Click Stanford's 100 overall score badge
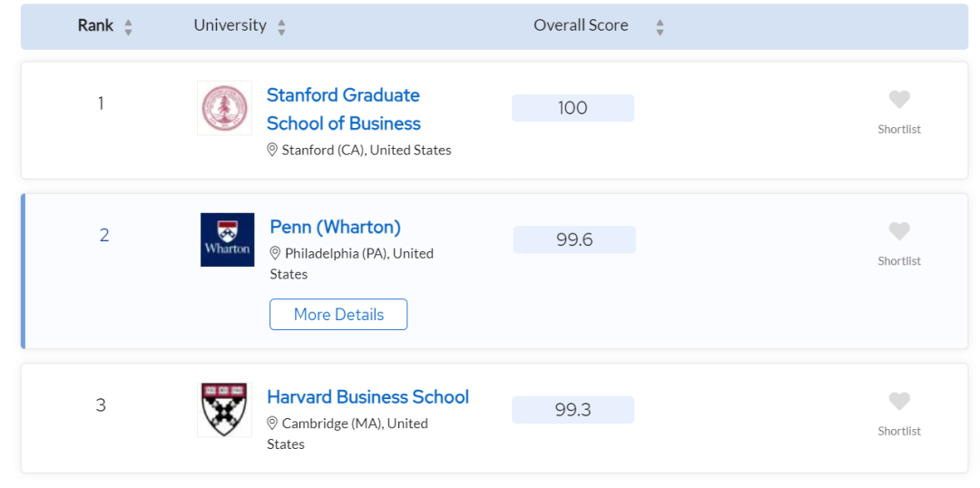 point(573,108)
